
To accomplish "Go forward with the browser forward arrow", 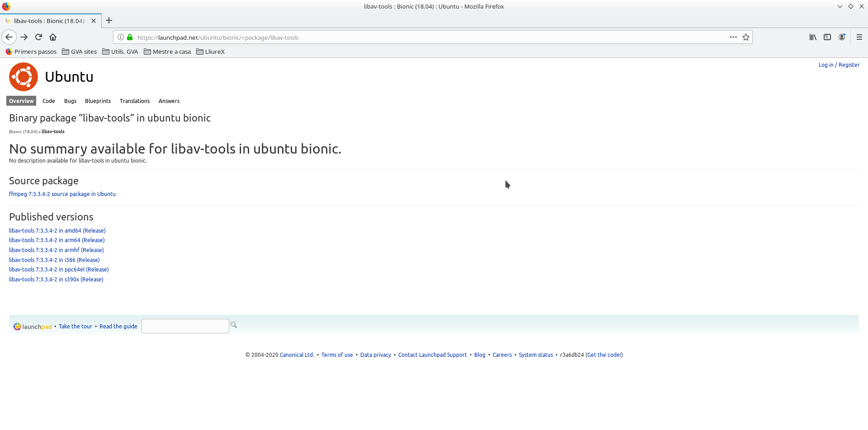I will tap(24, 37).
